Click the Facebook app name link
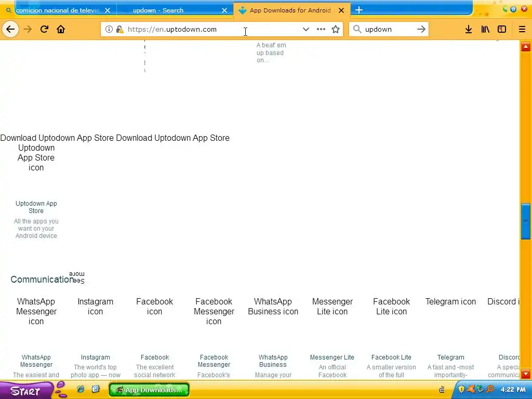 coord(155,357)
